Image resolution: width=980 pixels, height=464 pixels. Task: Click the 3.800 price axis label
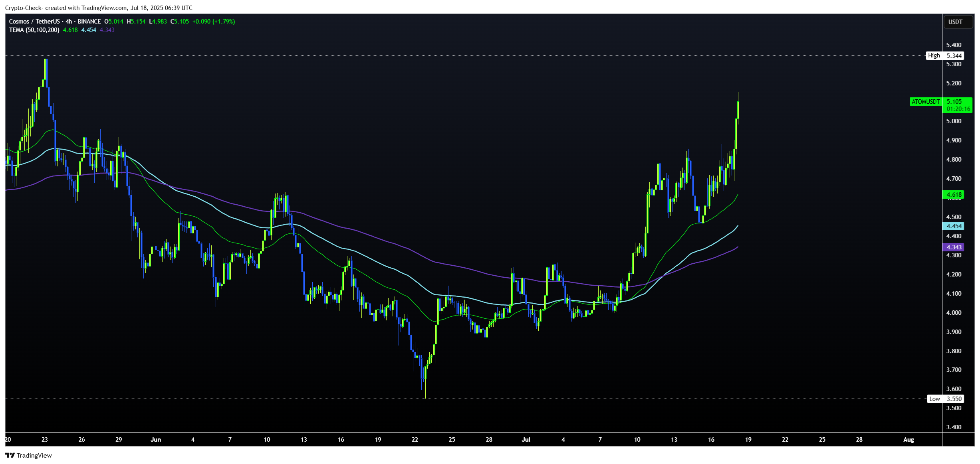click(x=954, y=351)
